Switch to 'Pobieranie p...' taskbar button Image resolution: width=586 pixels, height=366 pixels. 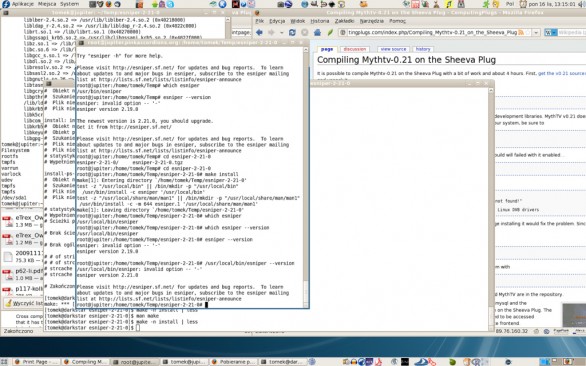coord(234,362)
